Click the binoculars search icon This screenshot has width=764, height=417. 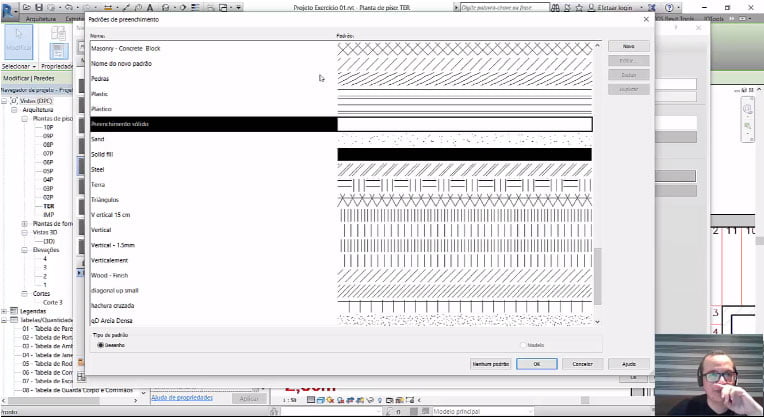tap(556, 8)
